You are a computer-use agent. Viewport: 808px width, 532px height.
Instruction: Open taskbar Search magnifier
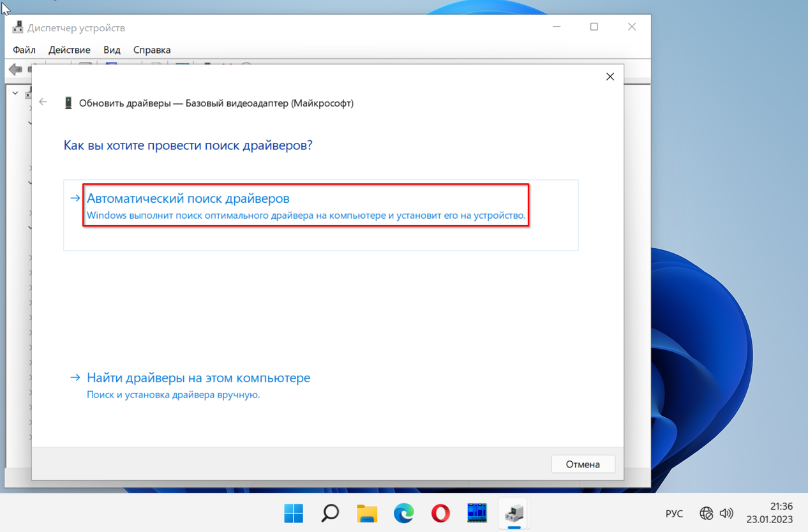[330, 513]
